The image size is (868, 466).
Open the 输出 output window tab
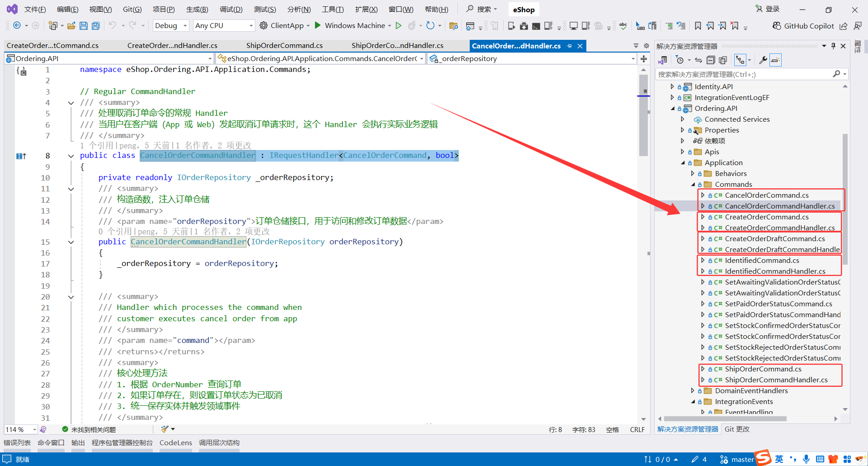(x=78, y=443)
